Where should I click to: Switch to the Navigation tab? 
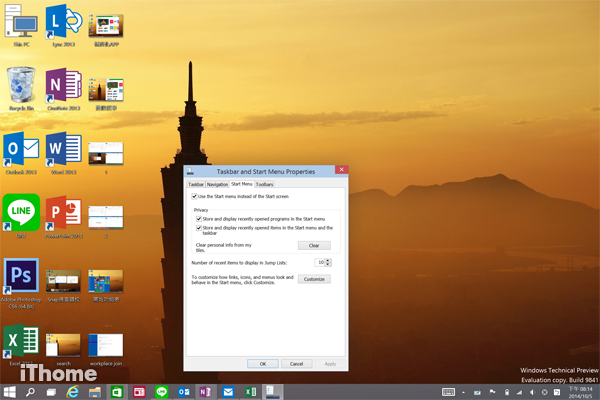point(217,184)
